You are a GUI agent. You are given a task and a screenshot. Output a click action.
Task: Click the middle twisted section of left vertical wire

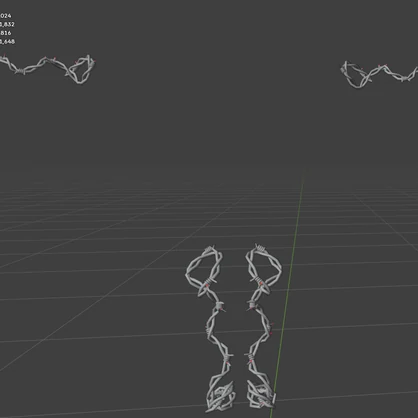(215, 330)
